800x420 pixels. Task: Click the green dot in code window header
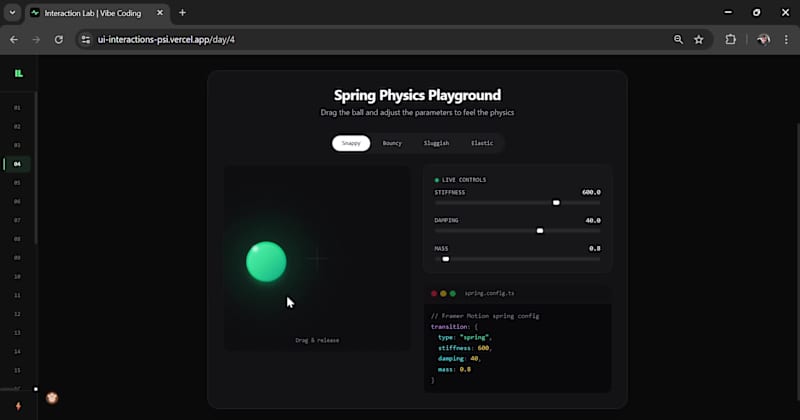tap(453, 293)
